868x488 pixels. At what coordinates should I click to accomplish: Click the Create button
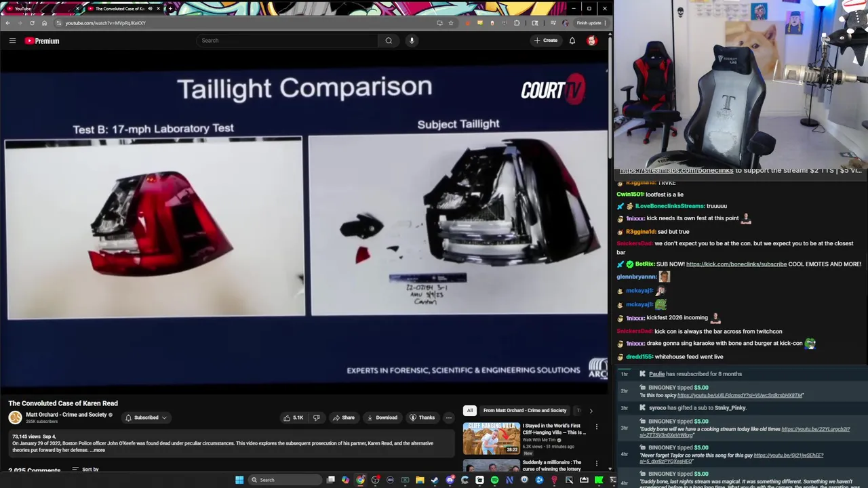(x=546, y=41)
